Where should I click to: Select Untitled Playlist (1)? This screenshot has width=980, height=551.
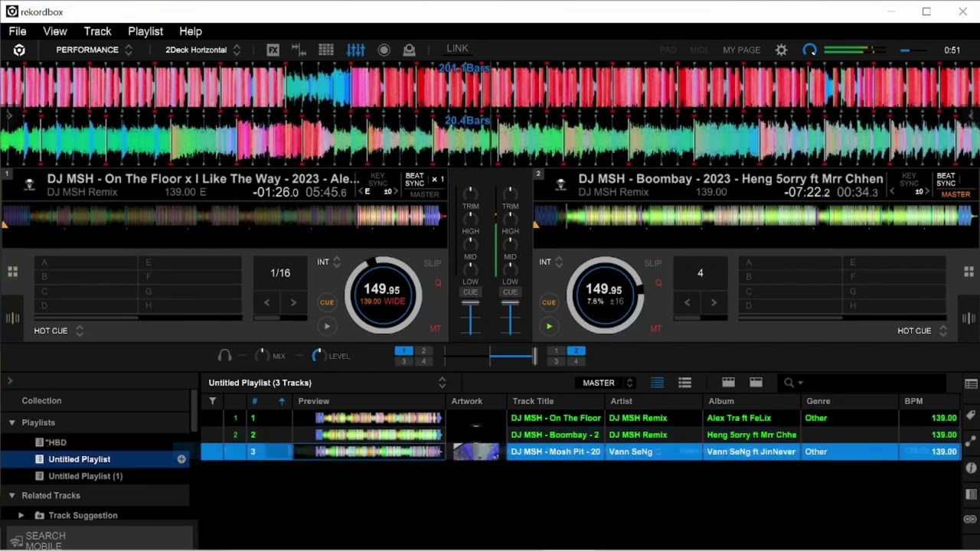(85, 476)
